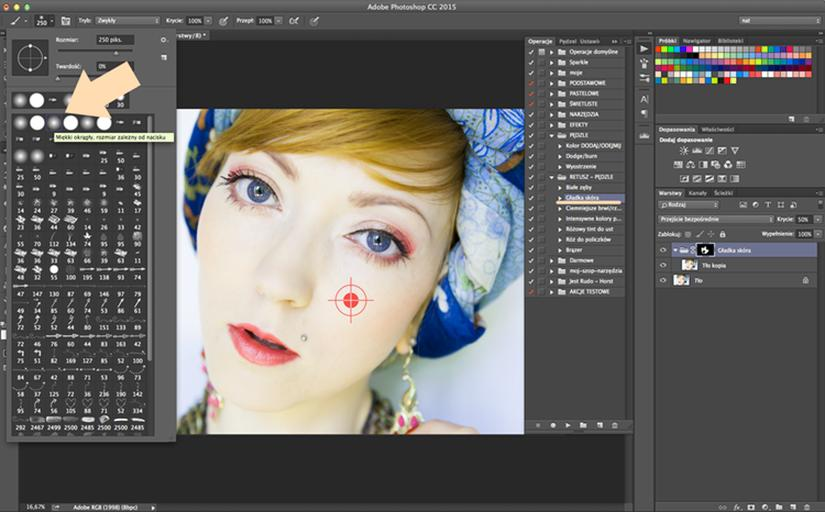Open the Tryb blend mode dropdown

pyautogui.click(x=127, y=21)
